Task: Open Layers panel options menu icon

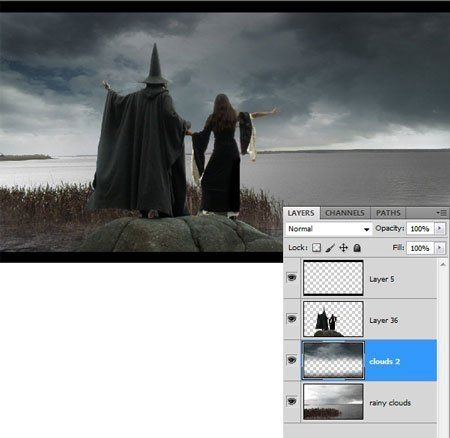Action: [x=442, y=213]
